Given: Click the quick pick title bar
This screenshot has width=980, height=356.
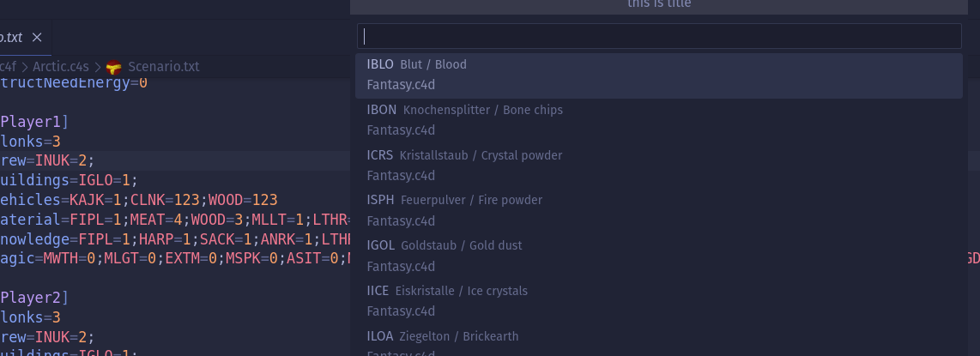Looking at the screenshot, I should pos(659,5).
